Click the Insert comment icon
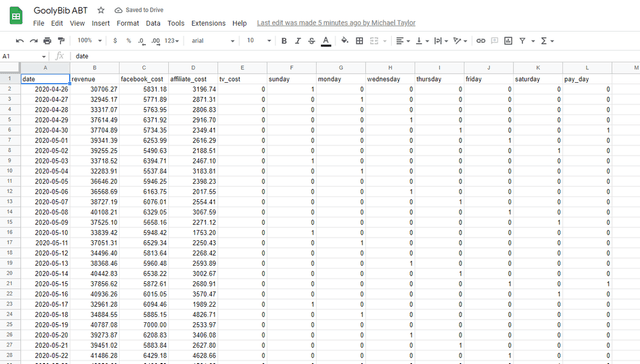This screenshot has height=364, width=640. click(494, 41)
